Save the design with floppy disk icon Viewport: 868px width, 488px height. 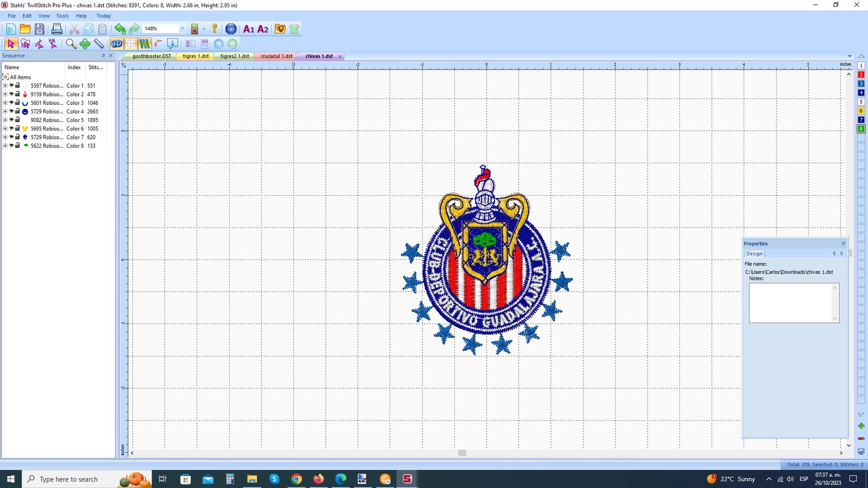coord(39,29)
